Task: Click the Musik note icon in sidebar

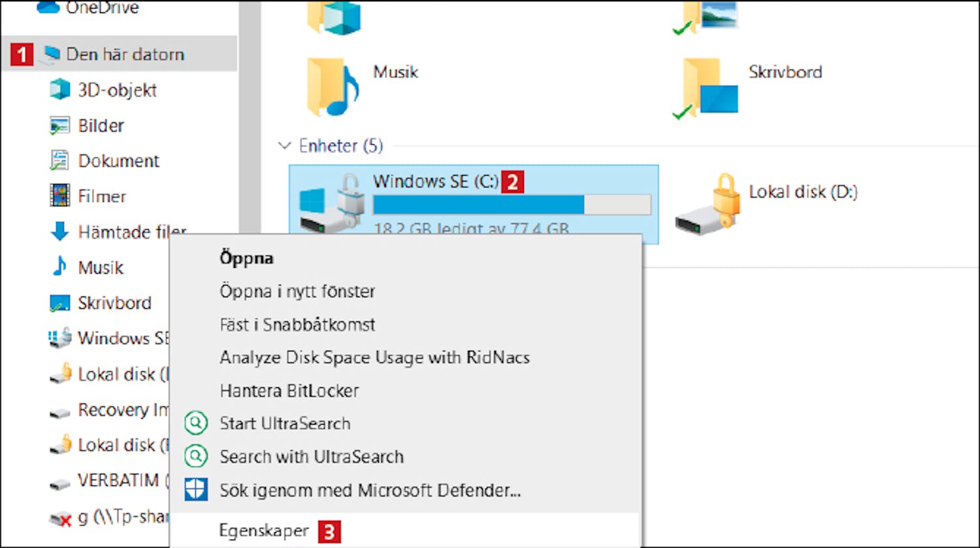Action: click(x=59, y=266)
